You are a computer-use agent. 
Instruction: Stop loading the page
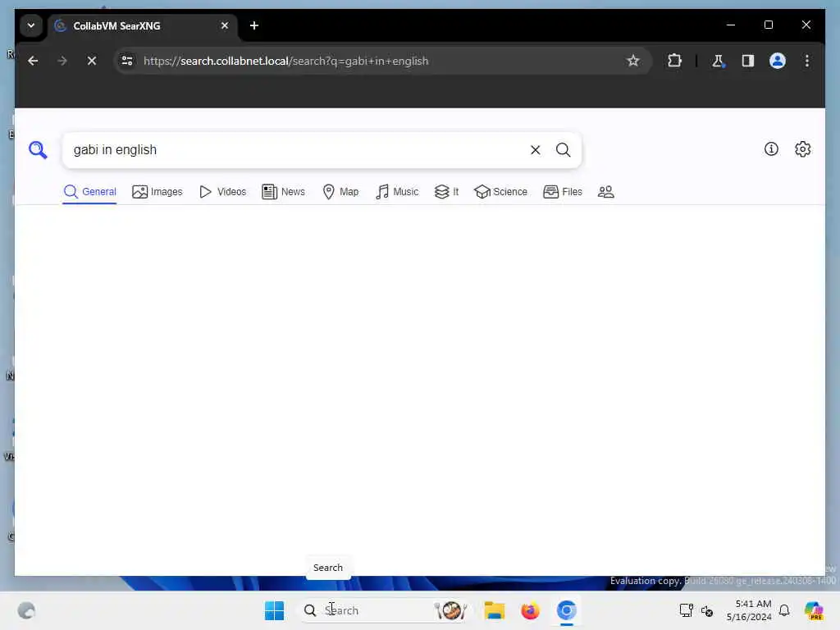[92, 61]
